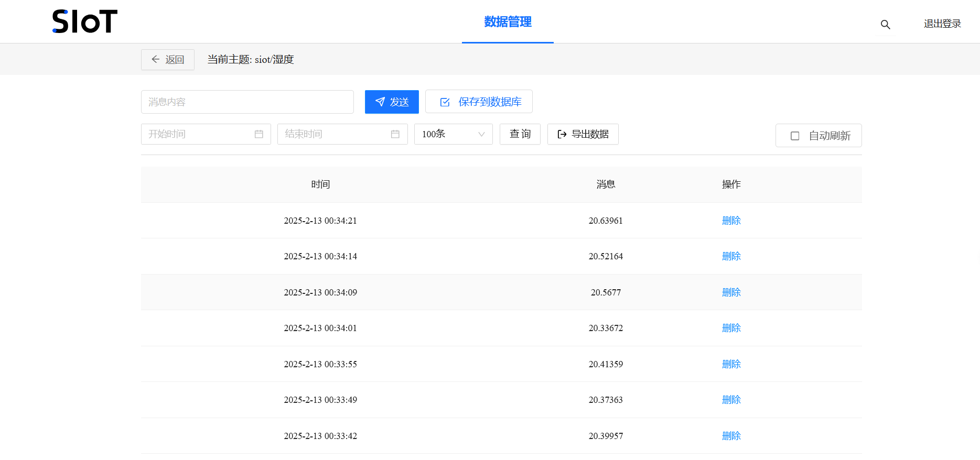Select message value 20.33672
This screenshot has height=460, width=980.
[606, 328]
